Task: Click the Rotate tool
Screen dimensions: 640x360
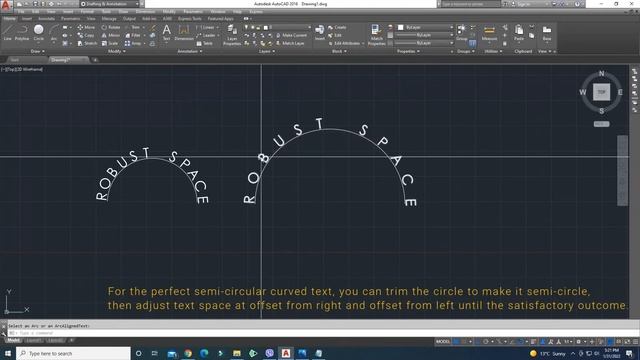Action: (x=111, y=27)
